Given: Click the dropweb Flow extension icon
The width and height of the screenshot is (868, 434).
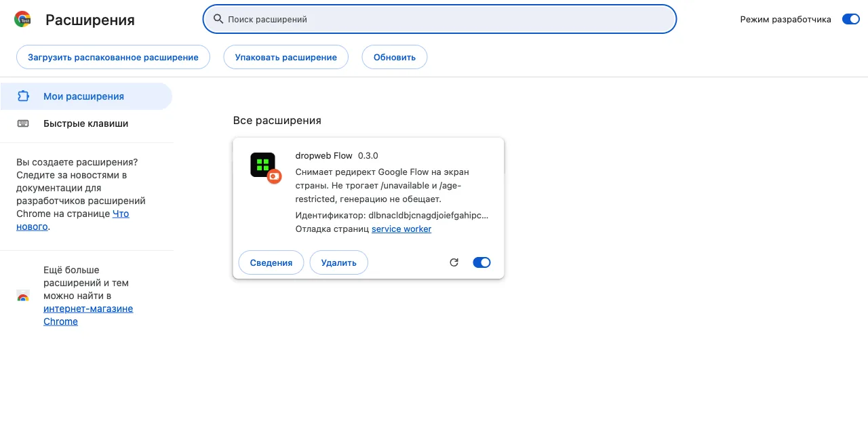Looking at the screenshot, I should pyautogui.click(x=263, y=165).
